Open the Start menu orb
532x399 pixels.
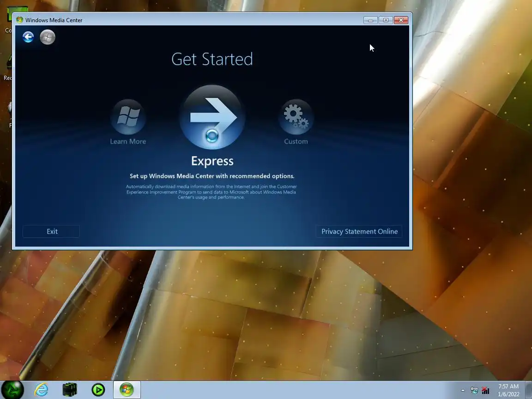[12, 389]
